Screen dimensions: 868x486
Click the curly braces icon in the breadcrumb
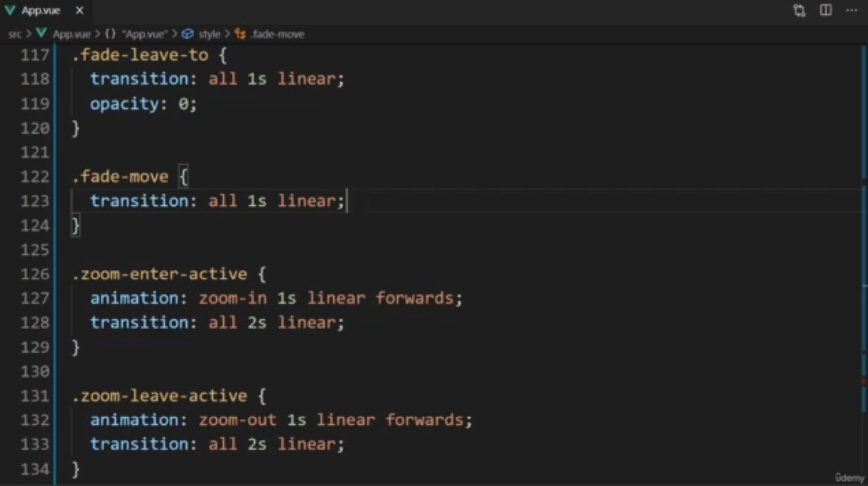(x=110, y=34)
